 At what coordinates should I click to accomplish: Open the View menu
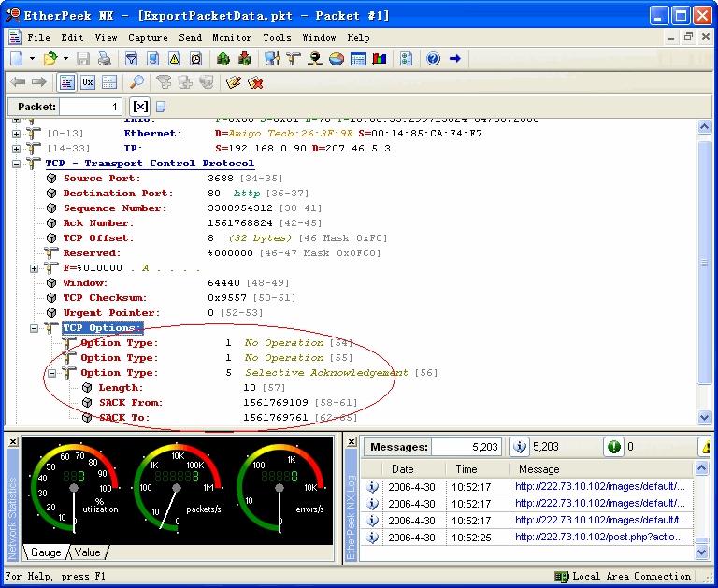pyautogui.click(x=107, y=37)
